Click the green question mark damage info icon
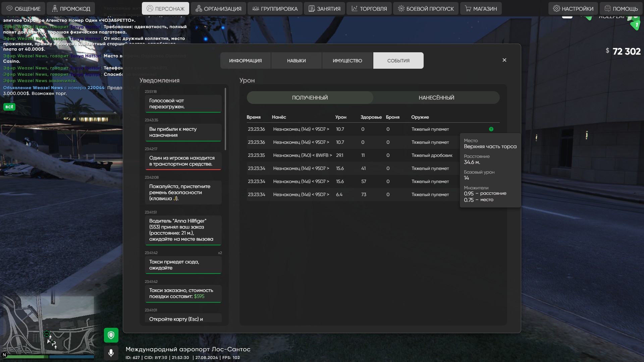 491,129
